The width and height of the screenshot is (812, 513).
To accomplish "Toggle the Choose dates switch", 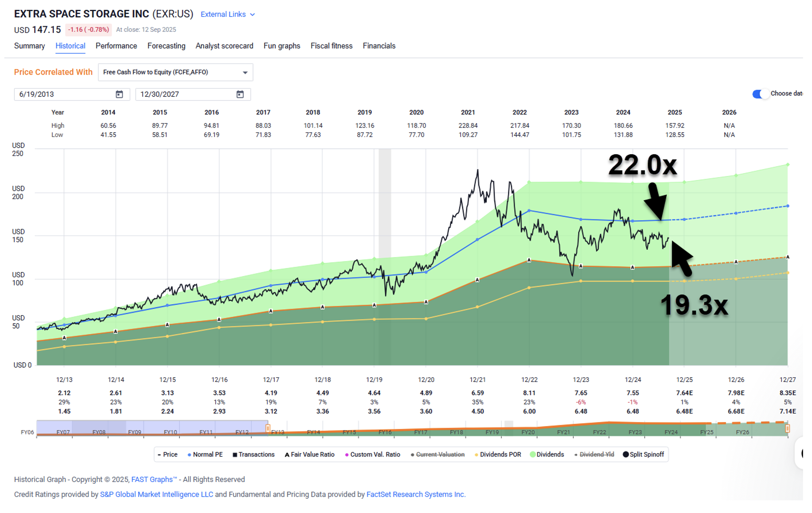I will point(761,94).
